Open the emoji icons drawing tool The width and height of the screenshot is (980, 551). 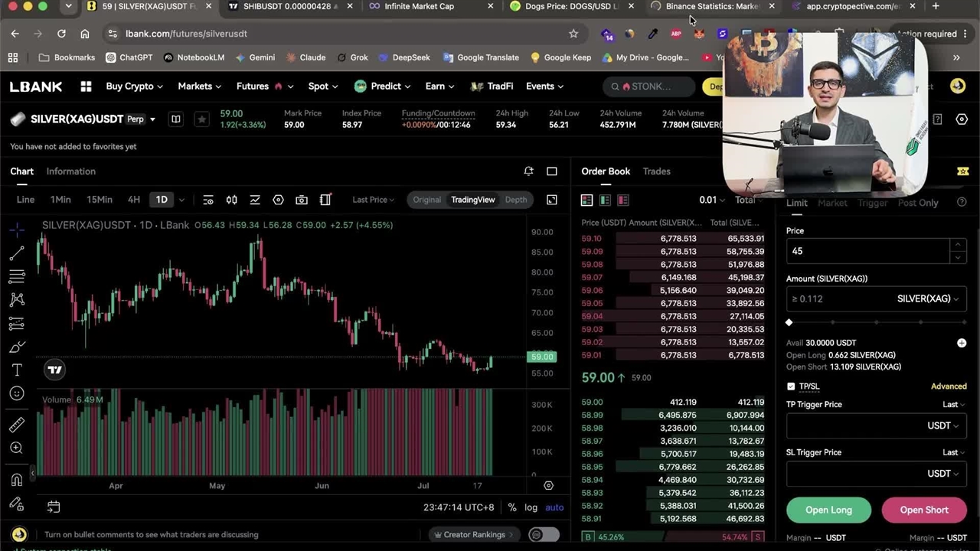pyautogui.click(x=17, y=393)
